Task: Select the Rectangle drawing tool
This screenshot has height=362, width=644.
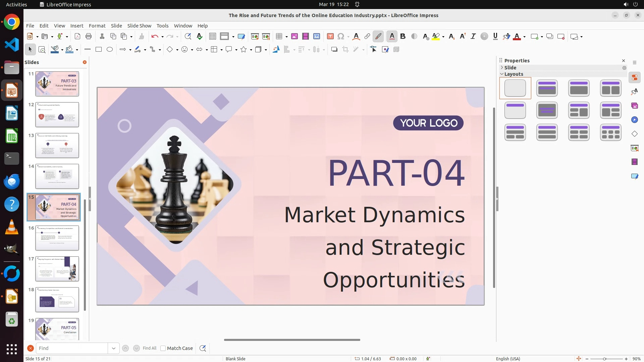Action: point(99,50)
